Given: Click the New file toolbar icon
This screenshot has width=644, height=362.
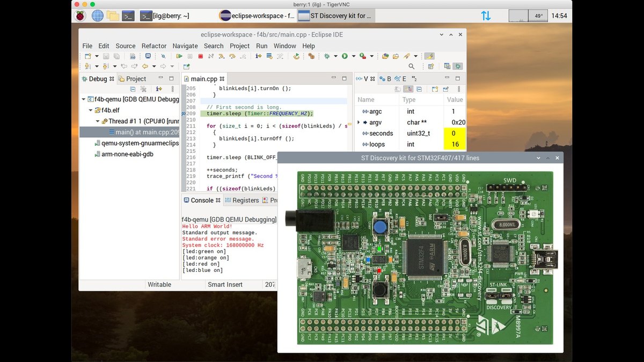Looking at the screenshot, I should tap(88, 56).
